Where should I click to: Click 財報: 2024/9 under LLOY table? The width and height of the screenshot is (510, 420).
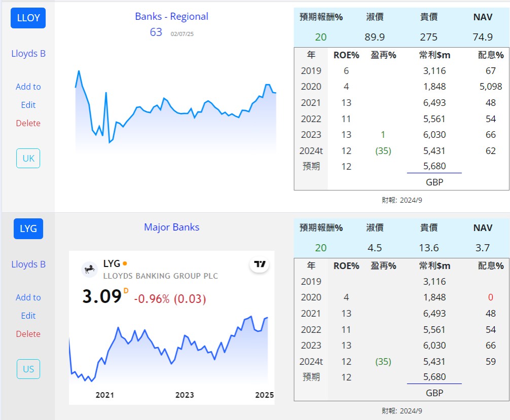402,200
